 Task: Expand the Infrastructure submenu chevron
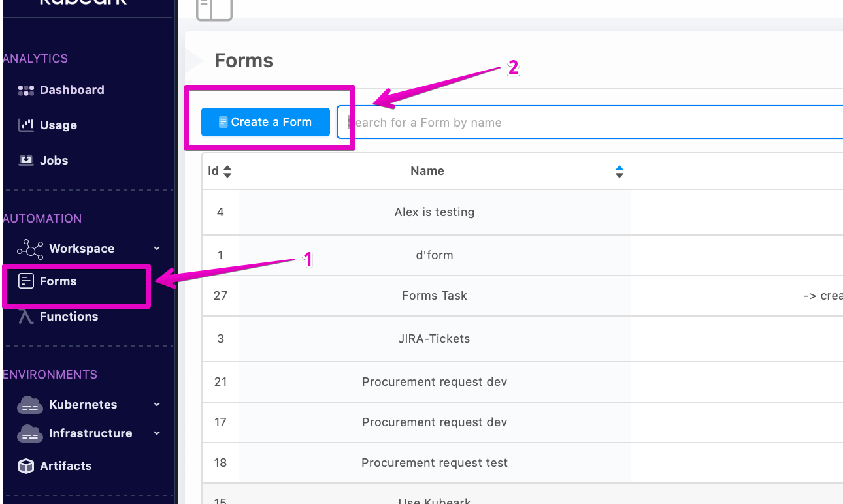tap(157, 433)
